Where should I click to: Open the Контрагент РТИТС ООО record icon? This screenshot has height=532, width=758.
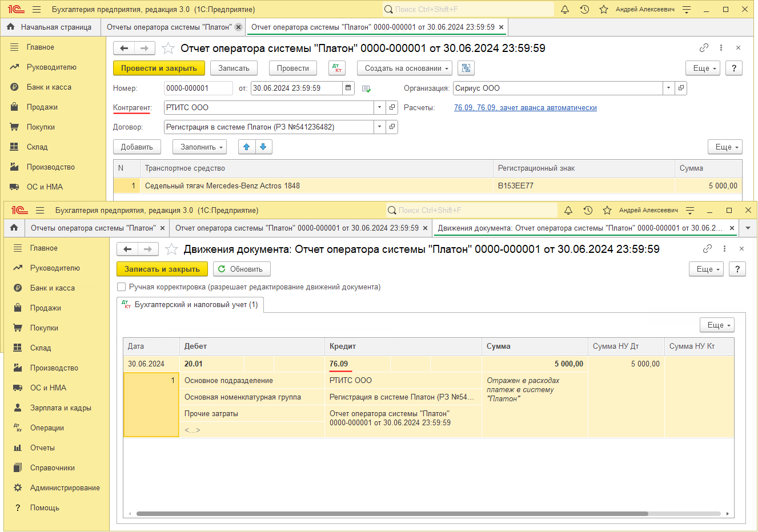pyautogui.click(x=392, y=107)
